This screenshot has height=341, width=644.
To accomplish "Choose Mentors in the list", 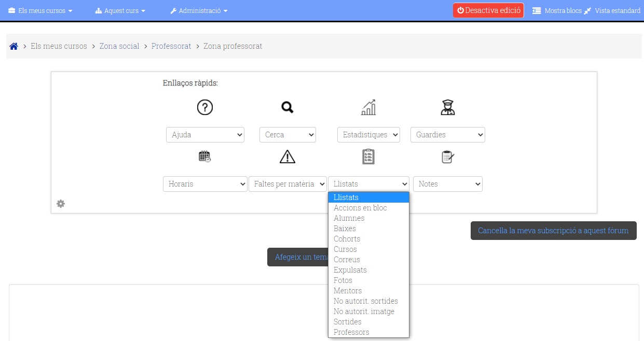I will [x=368, y=291].
